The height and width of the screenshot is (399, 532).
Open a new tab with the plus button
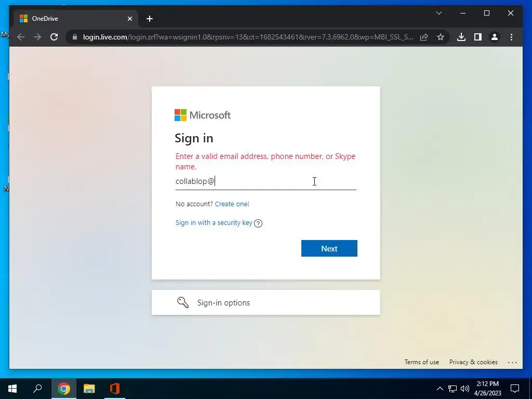click(150, 19)
